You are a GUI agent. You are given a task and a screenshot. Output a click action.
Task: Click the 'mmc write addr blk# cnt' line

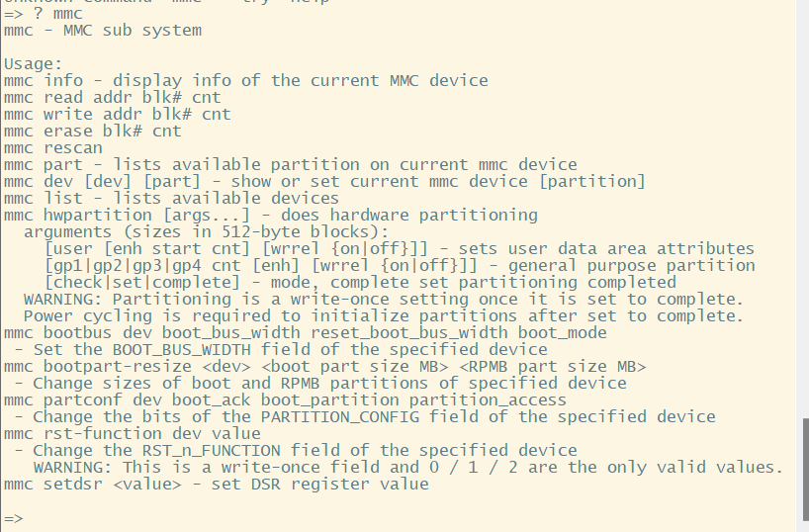(x=117, y=114)
